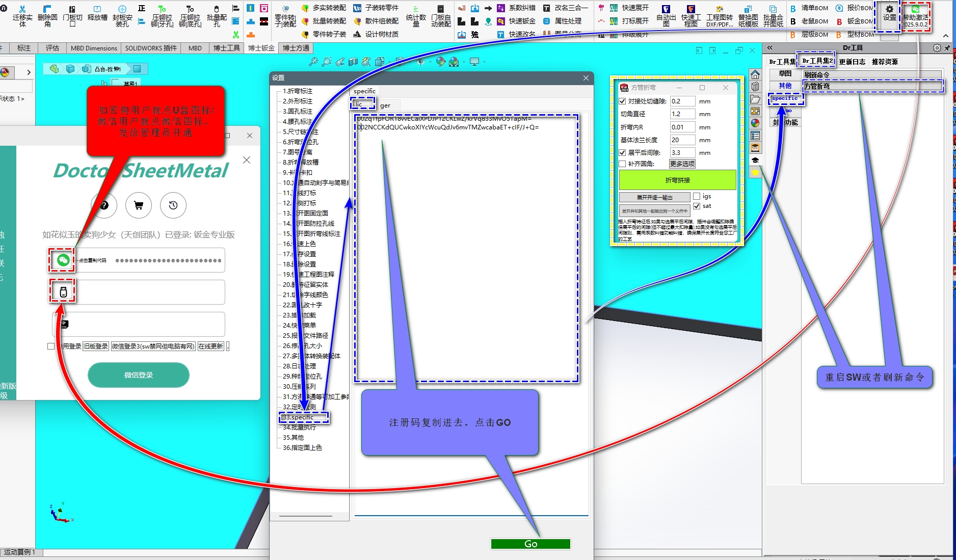Open the MBD Dimensions tab
The height and width of the screenshot is (560, 956).
pyautogui.click(x=94, y=48)
